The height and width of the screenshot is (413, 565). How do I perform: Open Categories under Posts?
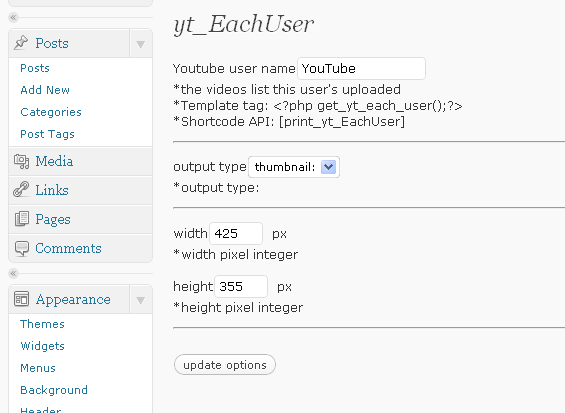pos(51,112)
